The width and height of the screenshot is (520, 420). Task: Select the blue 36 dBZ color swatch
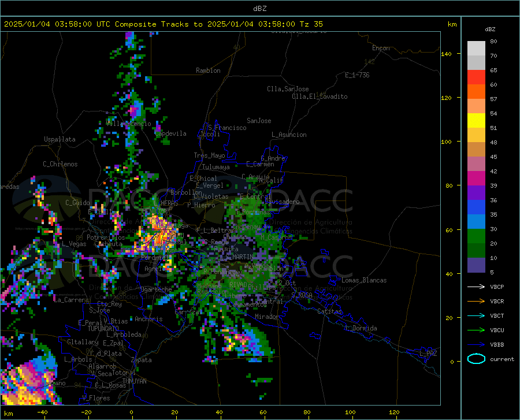(x=476, y=207)
